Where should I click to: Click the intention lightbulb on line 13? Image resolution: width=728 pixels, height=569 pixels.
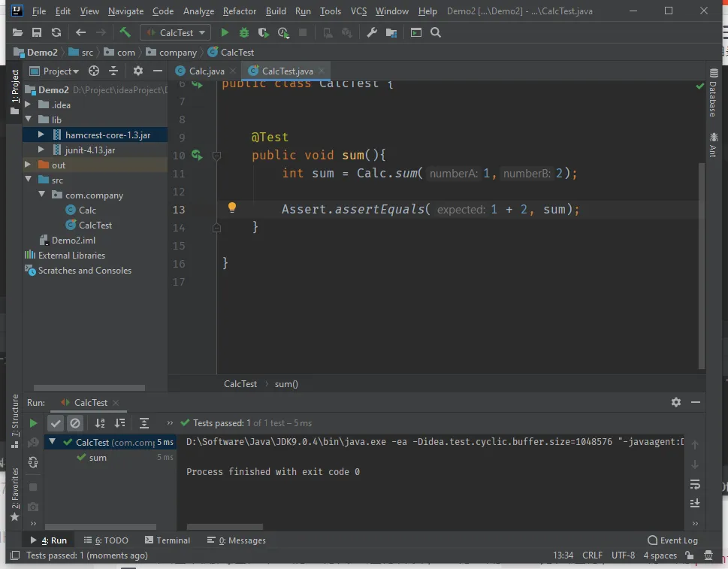tap(232, 207)
